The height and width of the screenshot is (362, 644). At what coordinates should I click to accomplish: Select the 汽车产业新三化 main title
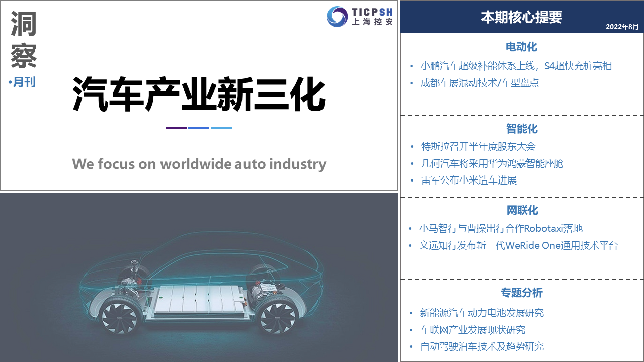coord(199,94)
